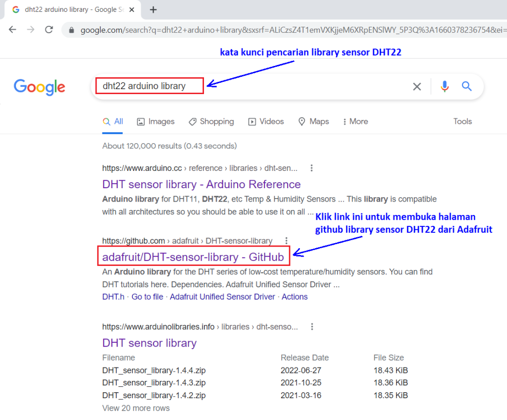Switch to the Images tab

pos(155,121)
